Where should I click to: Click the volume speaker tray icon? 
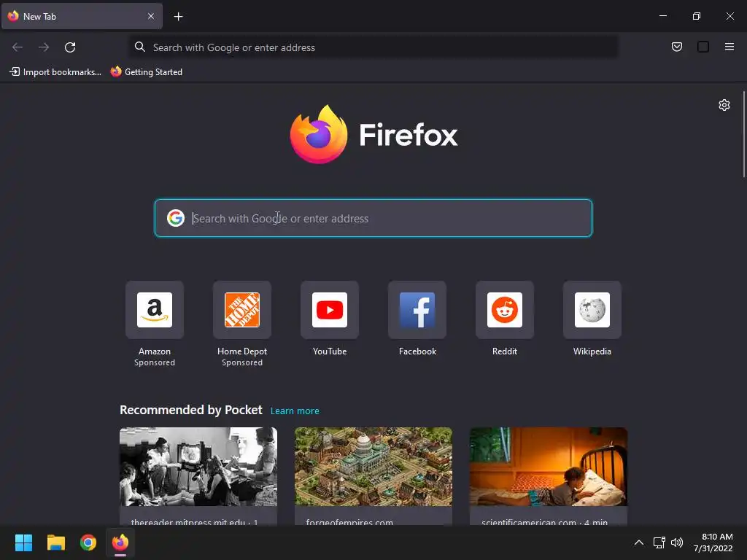click(676, 542)
